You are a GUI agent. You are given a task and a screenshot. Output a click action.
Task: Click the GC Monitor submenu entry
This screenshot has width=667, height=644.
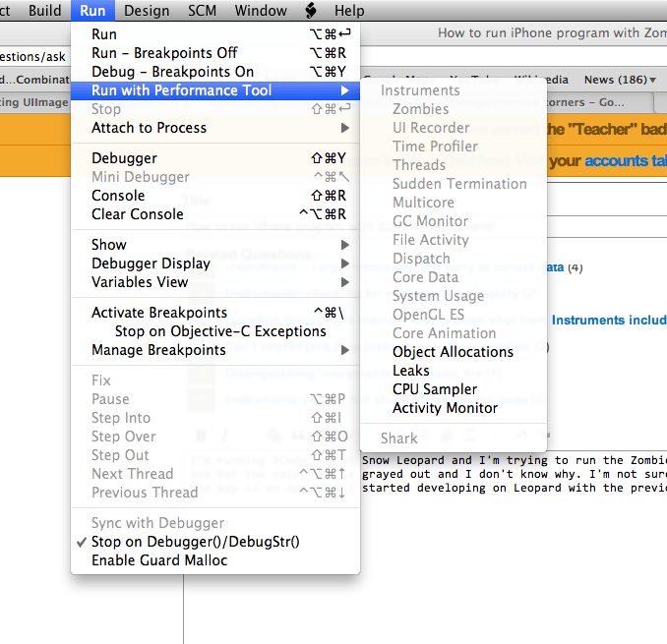pyautogui.click(x=454, y=221)
